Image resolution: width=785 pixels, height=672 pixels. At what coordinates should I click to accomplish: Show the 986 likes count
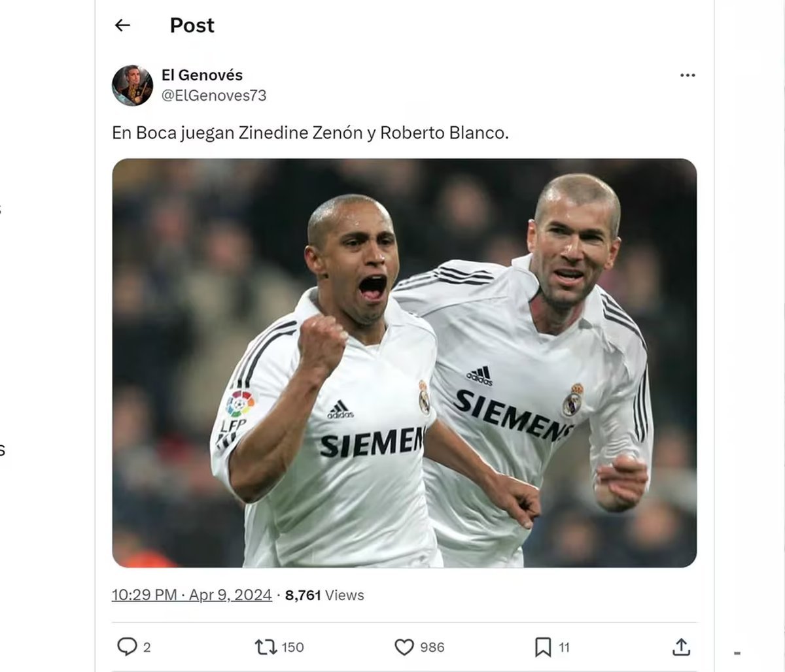tap(432, 647)
